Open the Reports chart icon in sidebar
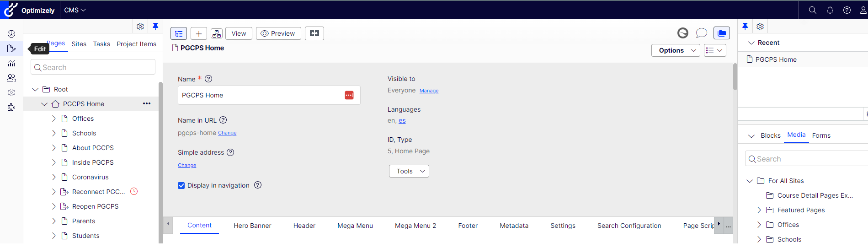The width and height of the screenshot is (868, 248). click(x=11, y=63)
